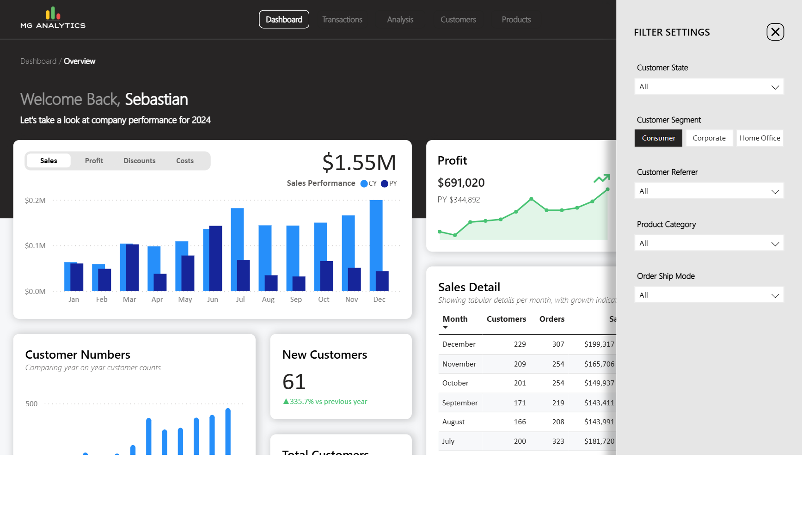Image resolution: width=802 pixels, height=532 pixels.
Task: Open the Order Ship Mode dropdown
Action: coord(709,295)
